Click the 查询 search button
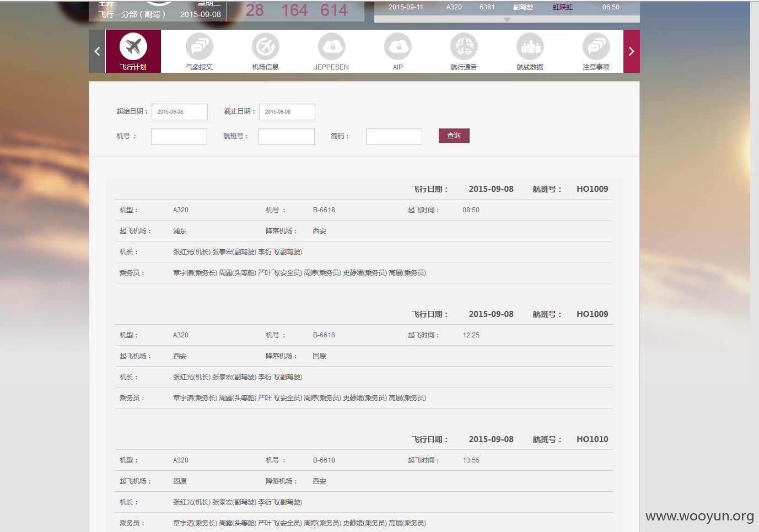The height and width of the screenshot is (532, 759). pyautogui.click(x=454, y=136)
